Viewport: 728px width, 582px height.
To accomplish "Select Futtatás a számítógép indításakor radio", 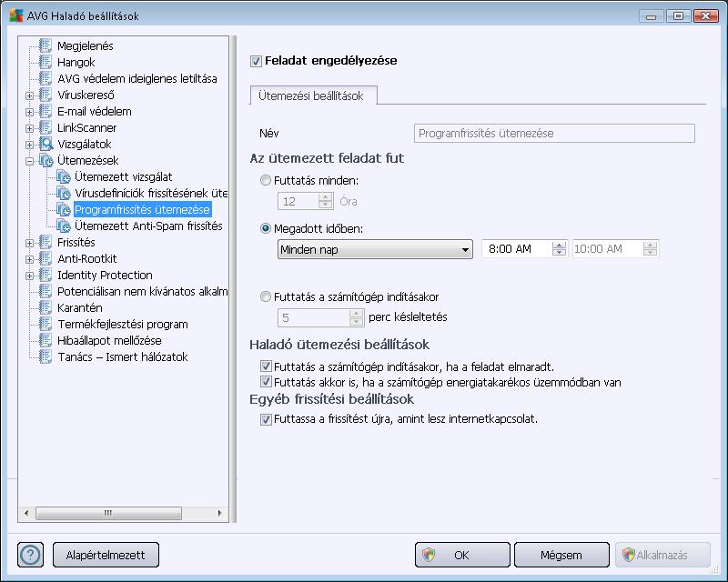I will 266,296.
